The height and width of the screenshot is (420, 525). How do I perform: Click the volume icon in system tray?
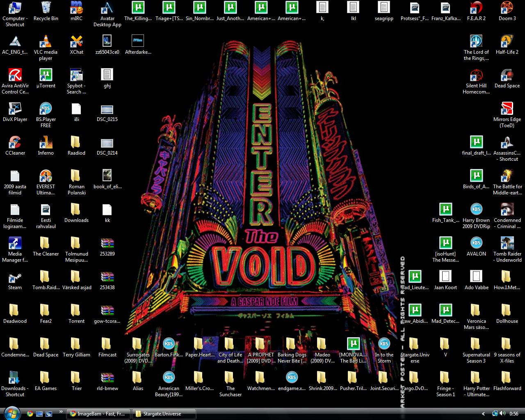pos(502,413)
